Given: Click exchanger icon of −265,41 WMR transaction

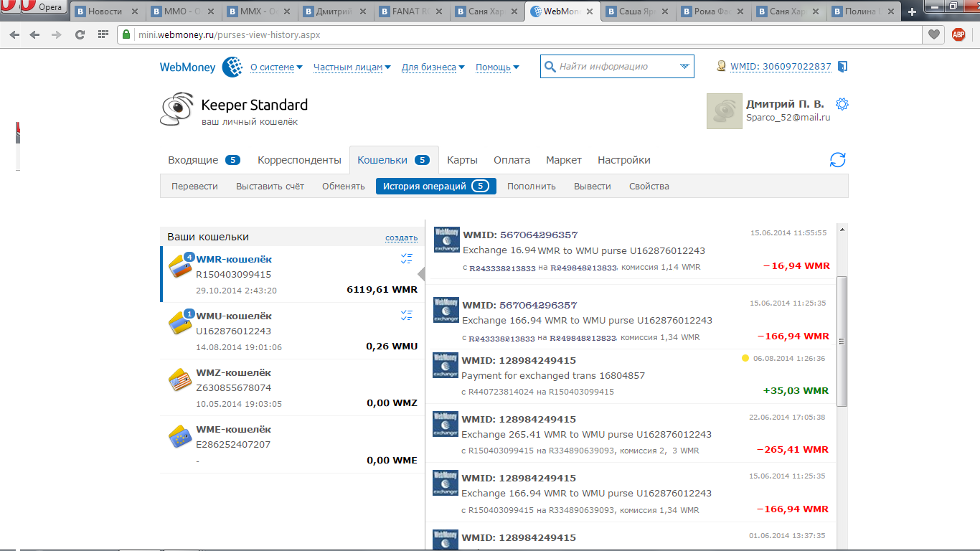Looking at the screenshot, I should click(446, 424).
